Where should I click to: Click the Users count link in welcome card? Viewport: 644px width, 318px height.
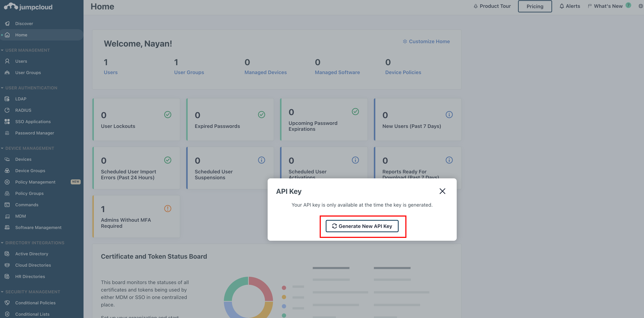pyautogui.click(x=111, y=72)
